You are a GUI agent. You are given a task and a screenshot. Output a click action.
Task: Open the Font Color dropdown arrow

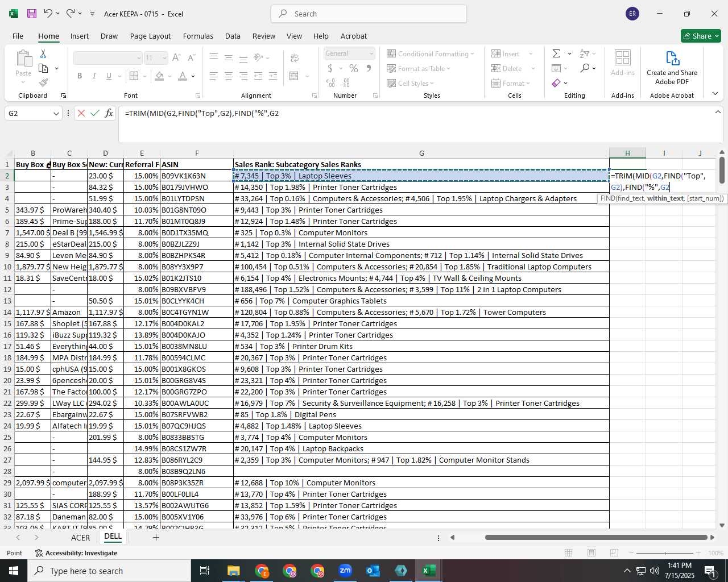(x=193, y=76)
